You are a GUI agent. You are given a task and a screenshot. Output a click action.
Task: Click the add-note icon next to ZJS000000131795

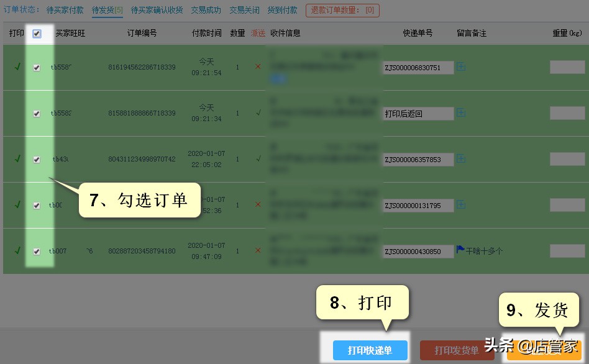pos(460,205)
